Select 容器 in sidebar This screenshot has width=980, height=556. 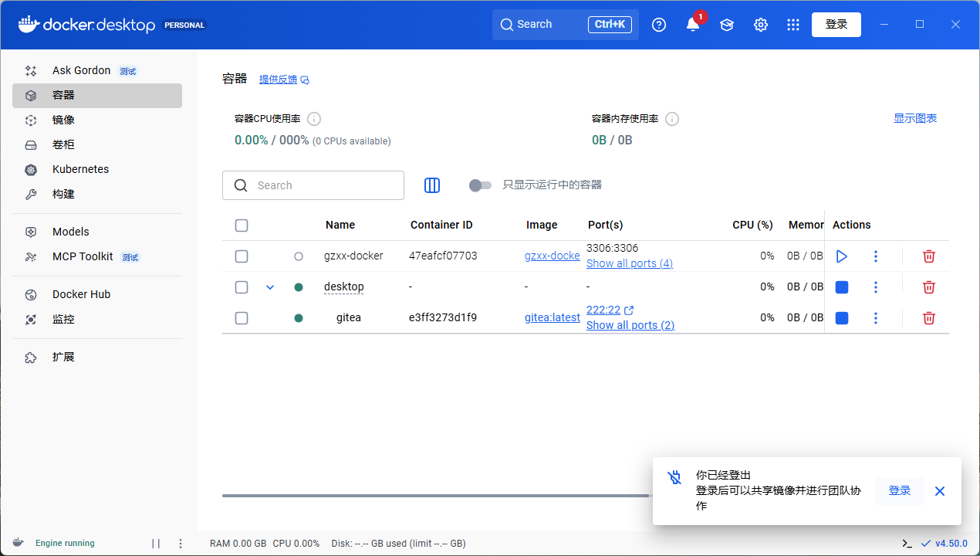pos(97,96)
